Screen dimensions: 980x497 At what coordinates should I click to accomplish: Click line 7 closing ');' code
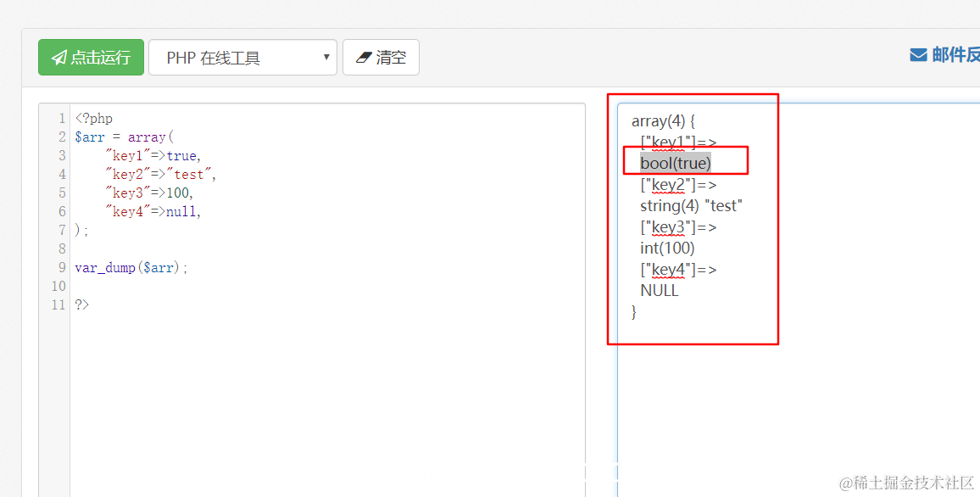[82, 231]
